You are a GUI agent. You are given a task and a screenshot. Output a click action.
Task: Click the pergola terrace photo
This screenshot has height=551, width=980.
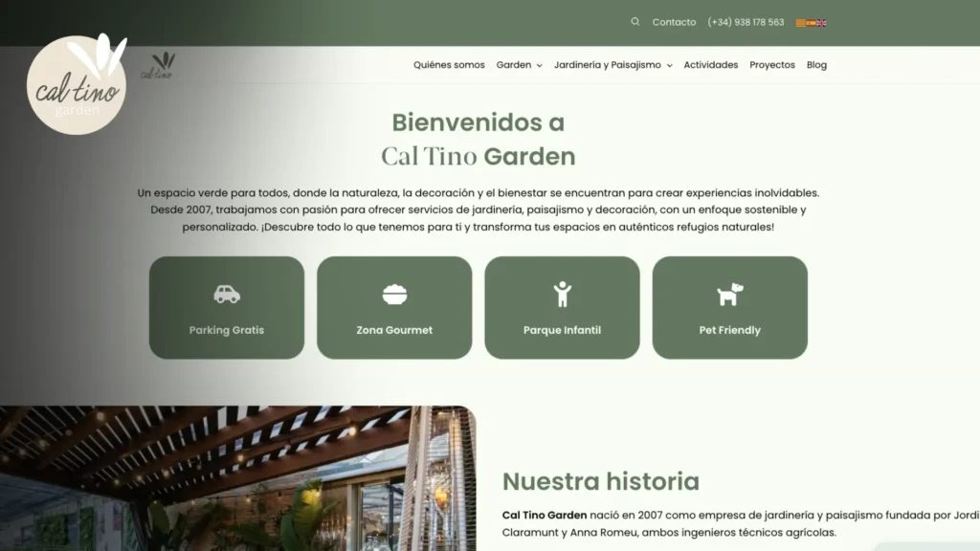coord(237,478)
